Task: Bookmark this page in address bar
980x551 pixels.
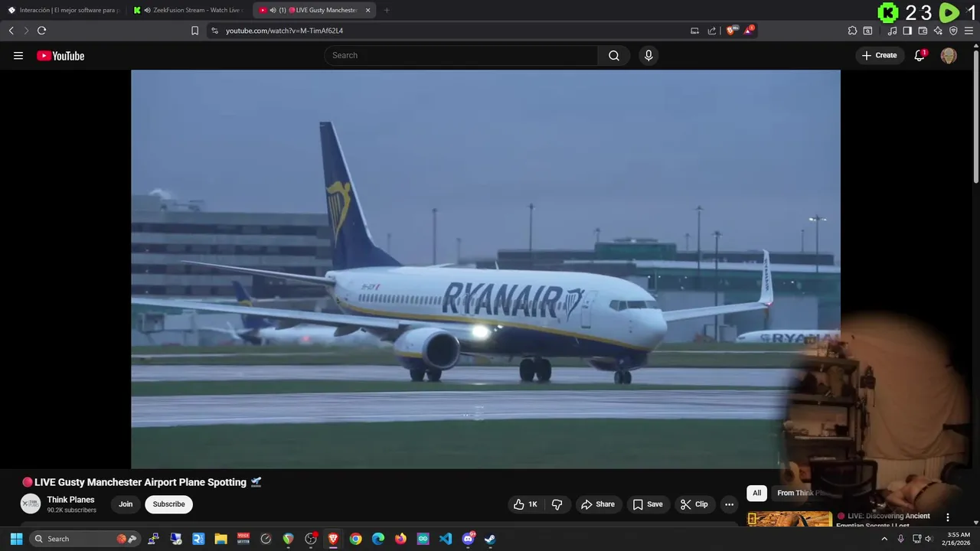Action: coord(194,31)
